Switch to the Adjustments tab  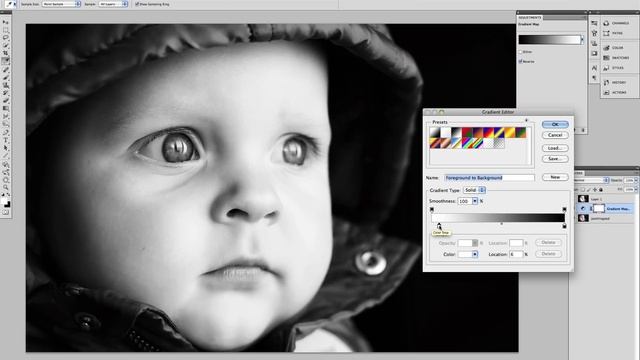(x=530, y=18)
